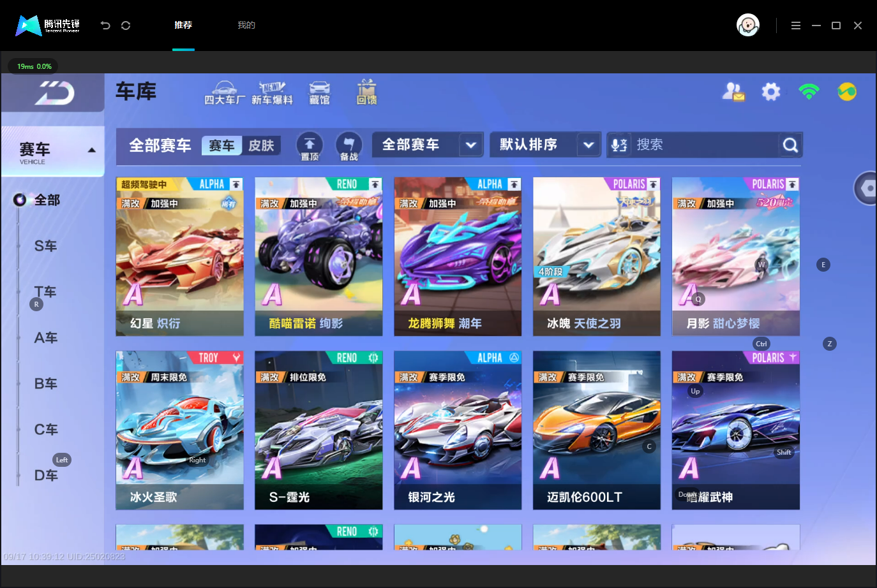Image resolution: width=877 pixels, height=588 pixels.
Task: Click the user avatar in title bar
Action: tap(747, 26)
